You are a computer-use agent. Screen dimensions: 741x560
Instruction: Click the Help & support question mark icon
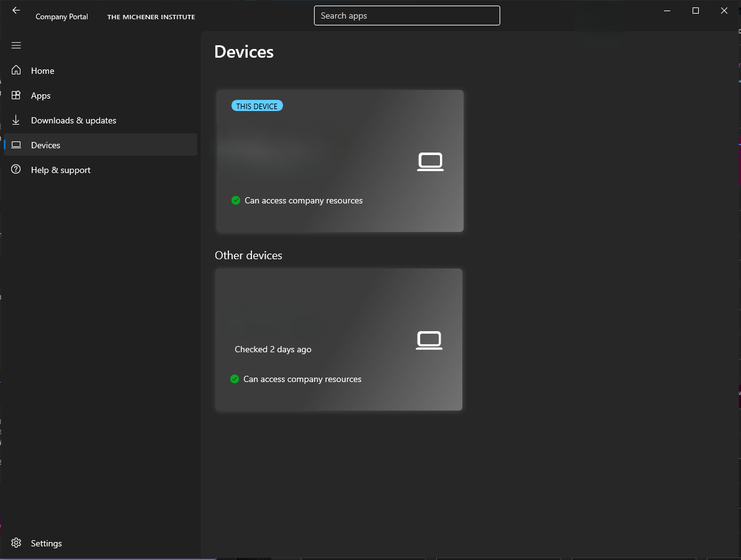16,170
